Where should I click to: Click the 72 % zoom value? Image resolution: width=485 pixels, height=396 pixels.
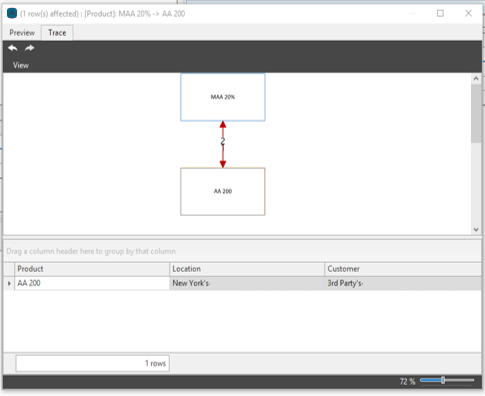pos(407,381)
